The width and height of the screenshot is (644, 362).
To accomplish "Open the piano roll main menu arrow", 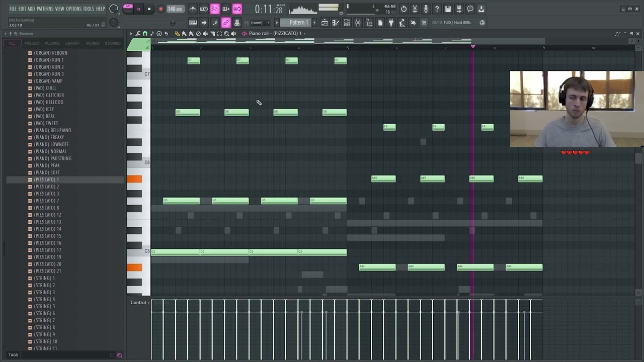I will point(131,33).
